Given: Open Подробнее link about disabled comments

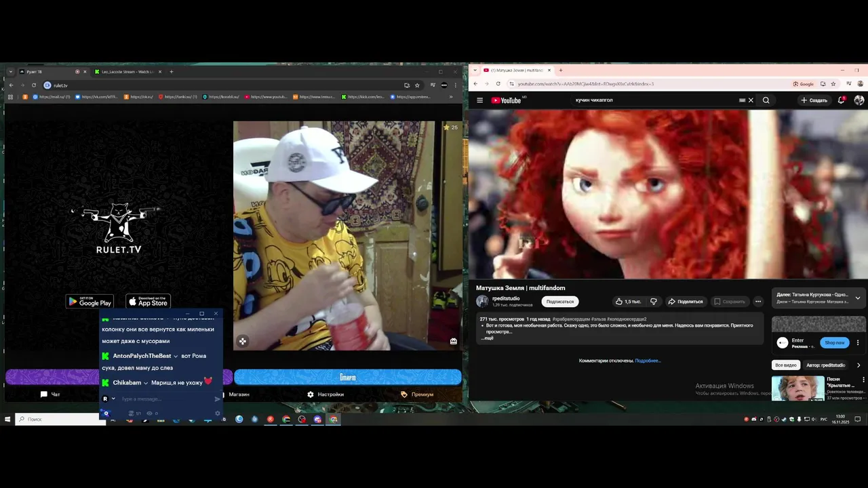Looking at the screenshot, I should 648,361.
